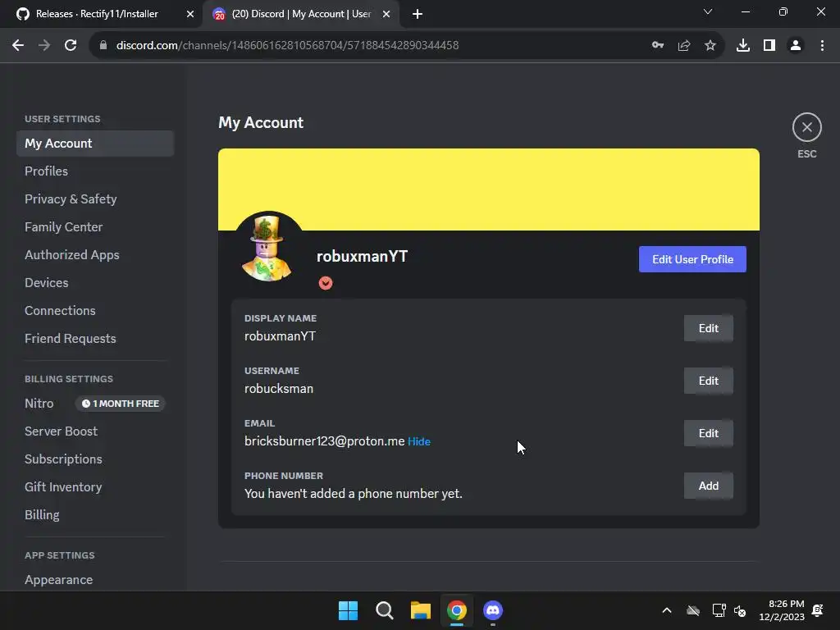
Task: Open the Discord taskbar app
Action: click(493, 610)
